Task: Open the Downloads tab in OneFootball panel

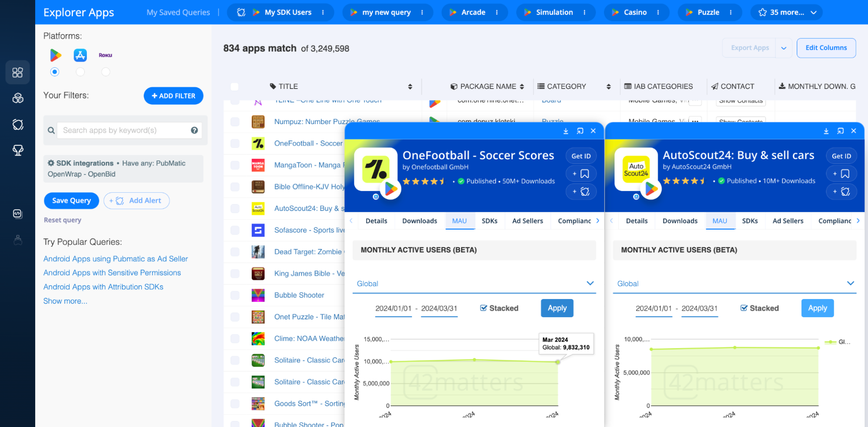Action: (x=420, y=221)
